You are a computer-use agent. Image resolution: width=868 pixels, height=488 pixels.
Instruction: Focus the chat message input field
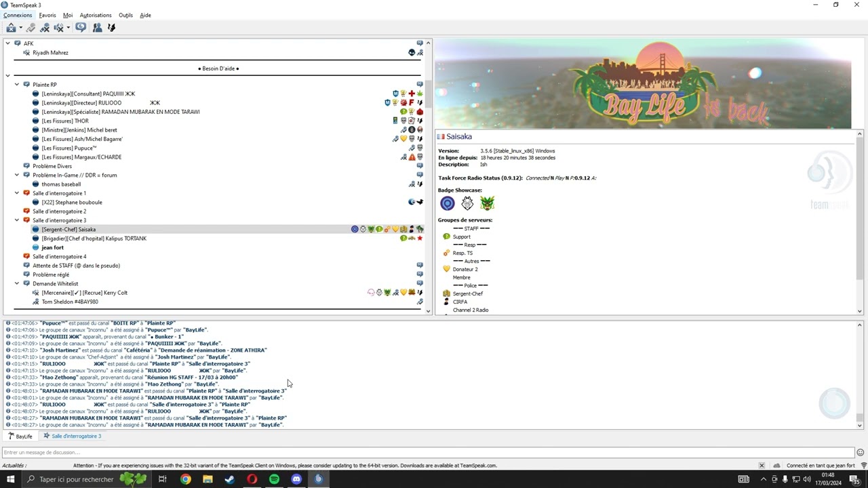(x=428, y=453)
